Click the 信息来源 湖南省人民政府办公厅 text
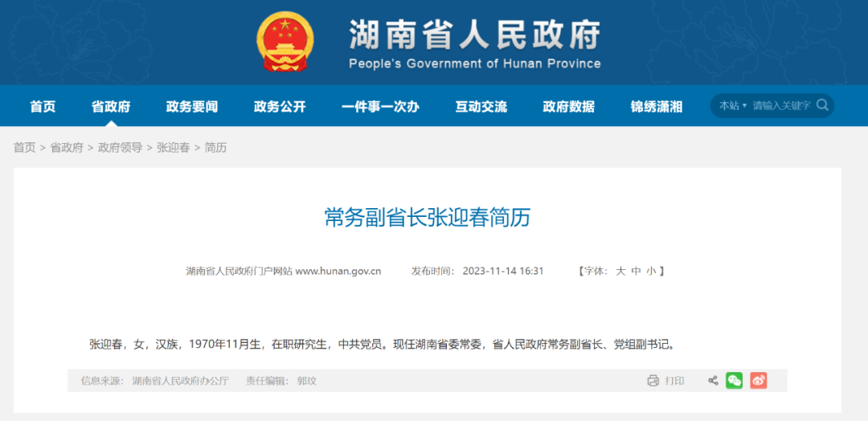The image size is (868, 421). pyautogui.click(x=154, y=381)
